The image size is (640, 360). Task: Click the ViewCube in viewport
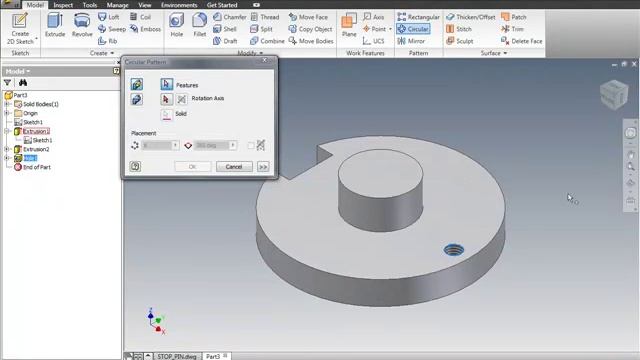[614, 94]
